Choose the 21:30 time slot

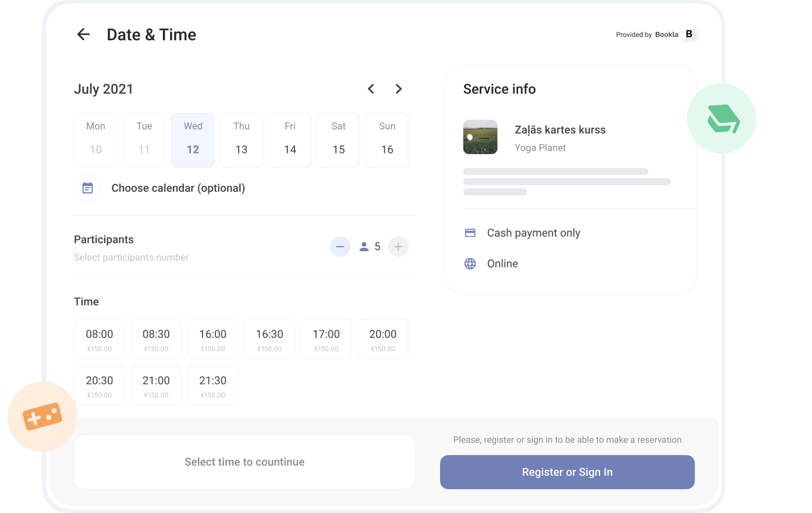[x=213, y=385]
